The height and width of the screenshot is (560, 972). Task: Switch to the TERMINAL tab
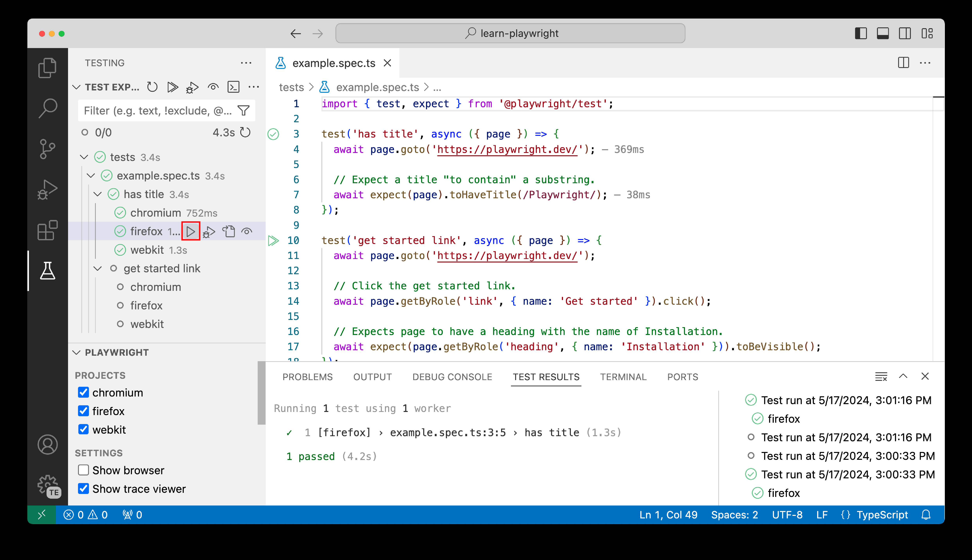623,377
